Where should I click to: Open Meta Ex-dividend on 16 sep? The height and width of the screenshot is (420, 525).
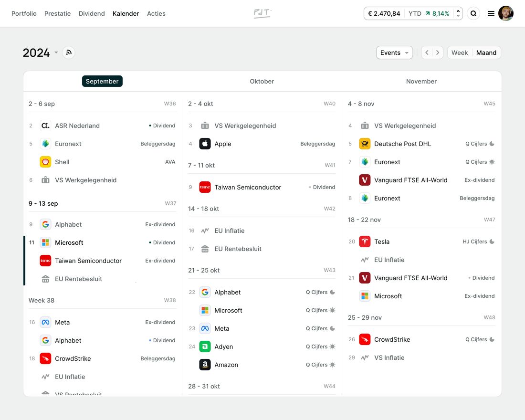pyautogui.click(x=103, y=322)
